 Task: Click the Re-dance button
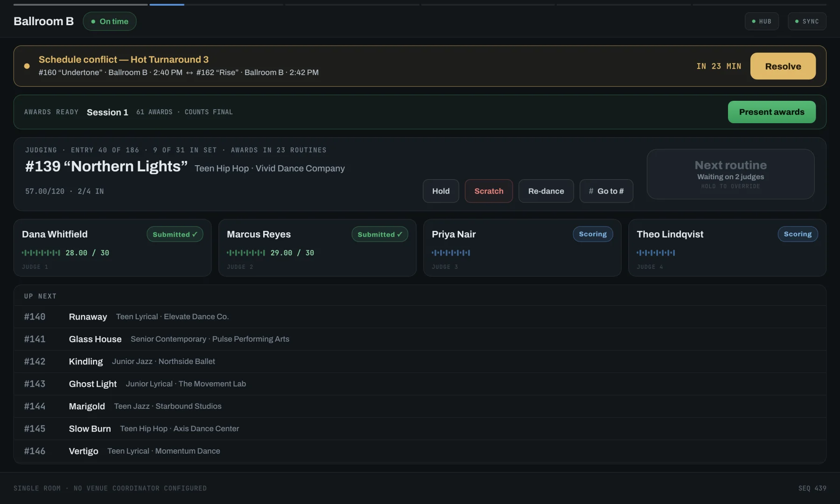546,191
